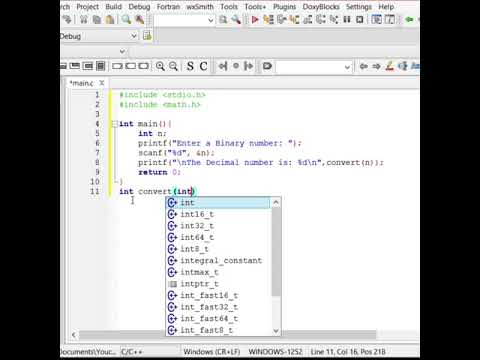480x360 pixels.
Task: Expand the combo box in lower toolbar
Action: tap(347, 67)
